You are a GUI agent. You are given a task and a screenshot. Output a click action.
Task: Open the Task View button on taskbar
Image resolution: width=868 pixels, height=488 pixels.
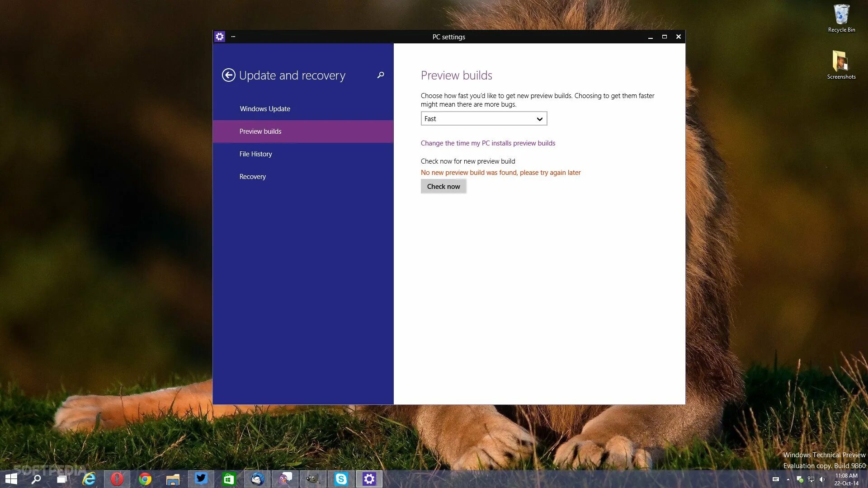pos(61,479)
